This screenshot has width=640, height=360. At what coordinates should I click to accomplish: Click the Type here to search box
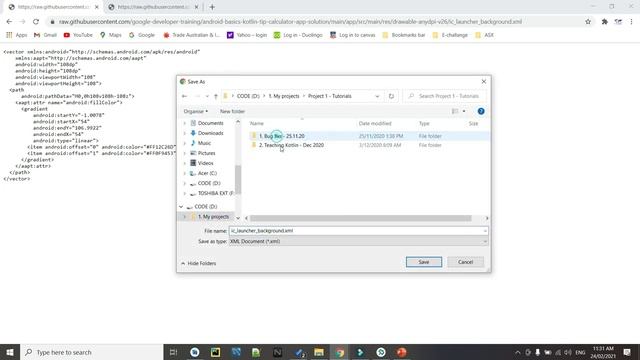click(92, 352)
